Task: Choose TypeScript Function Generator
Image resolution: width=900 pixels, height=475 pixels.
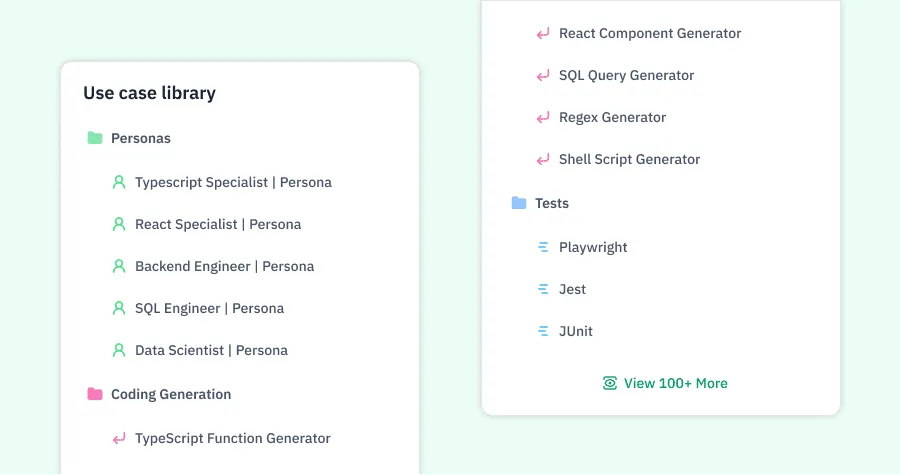Action: 232,438
